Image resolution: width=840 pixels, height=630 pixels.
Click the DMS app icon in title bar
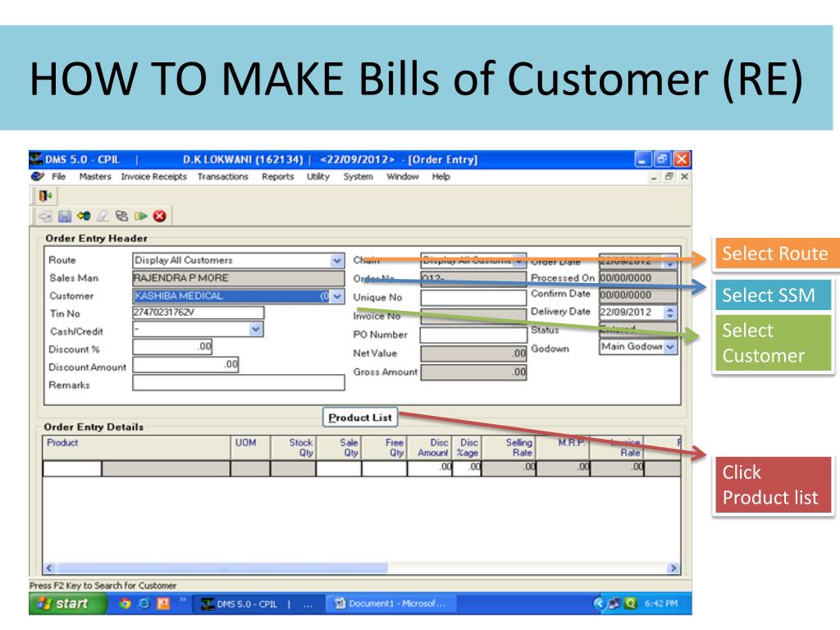36,159
